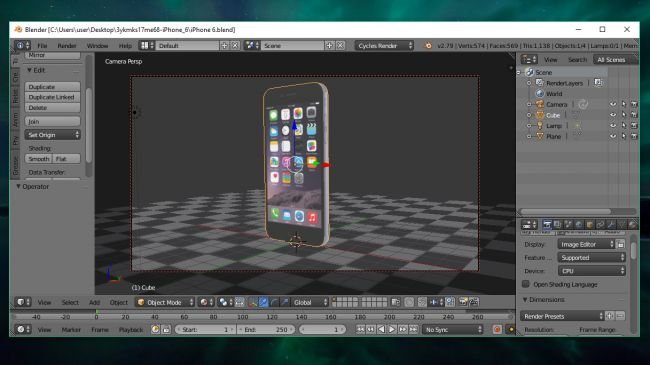650x365 pixels.
Task: Open the Cycles Render engine dropdown
Action: click(x=385, y=46)
